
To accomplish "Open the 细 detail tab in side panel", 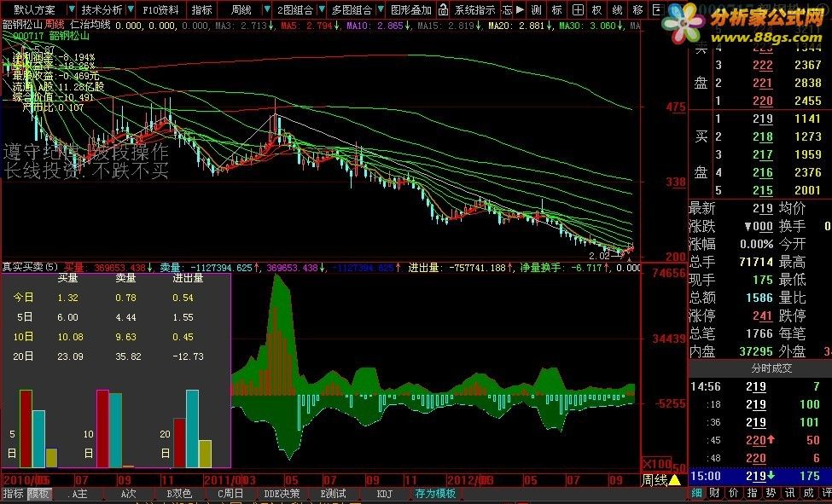I will click(696, 494).
